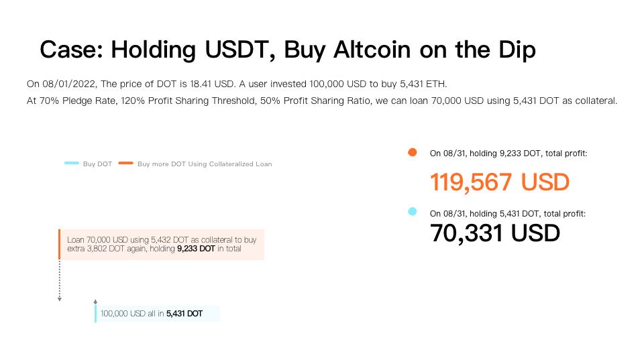Click the 70,331 USD profit figure

495,233
